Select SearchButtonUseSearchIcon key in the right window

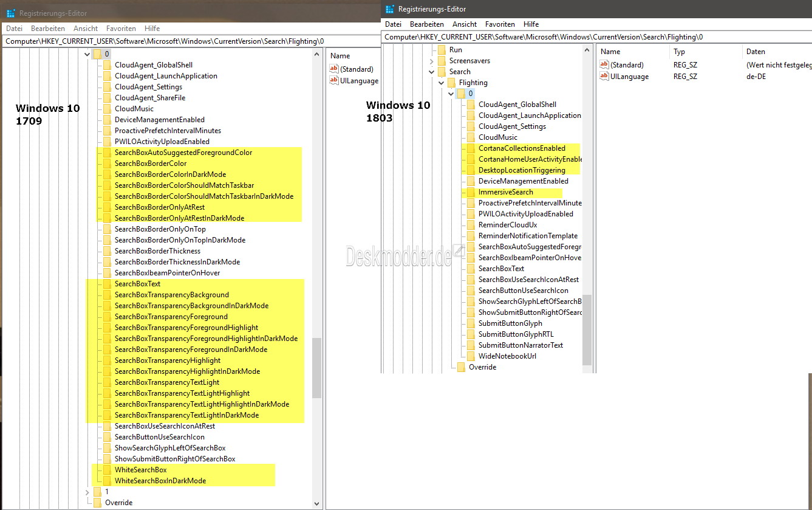(524, 291)
